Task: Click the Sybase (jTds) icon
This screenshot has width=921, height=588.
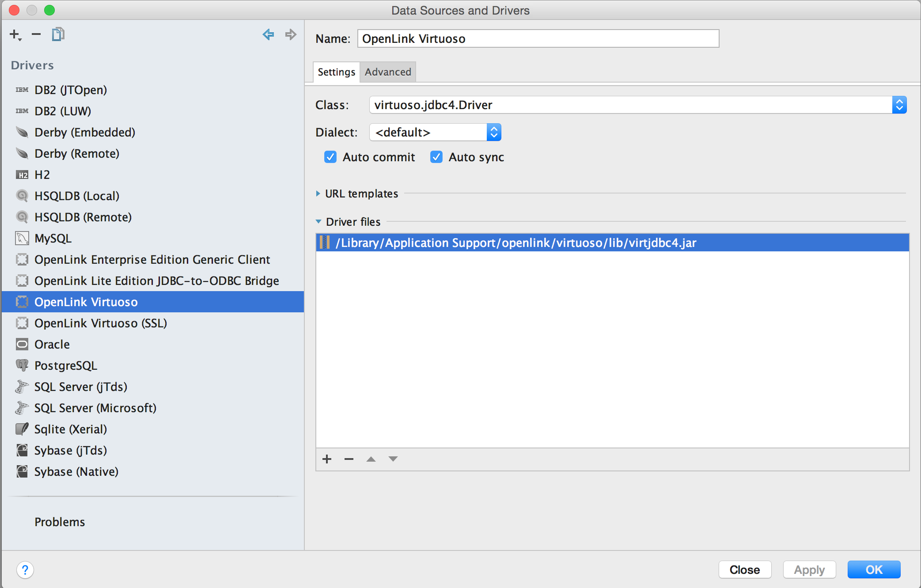Action: 22,450
